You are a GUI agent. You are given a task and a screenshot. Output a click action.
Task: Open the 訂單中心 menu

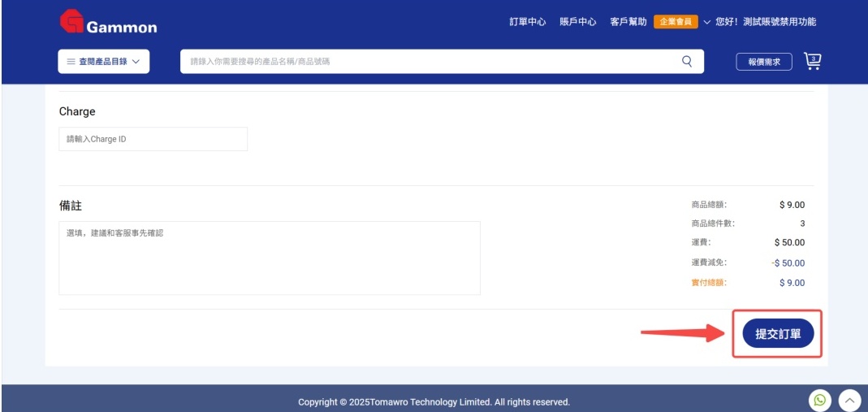[x=528, y=22]
